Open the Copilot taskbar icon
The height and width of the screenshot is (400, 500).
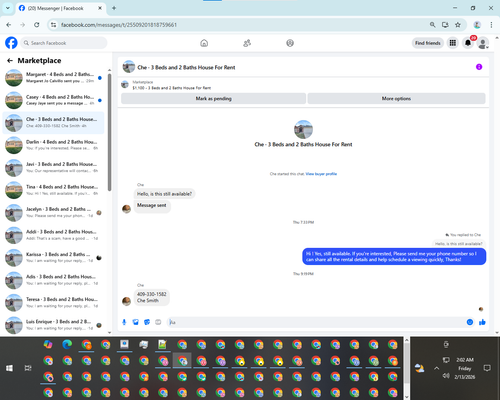(x=48, y=344)
